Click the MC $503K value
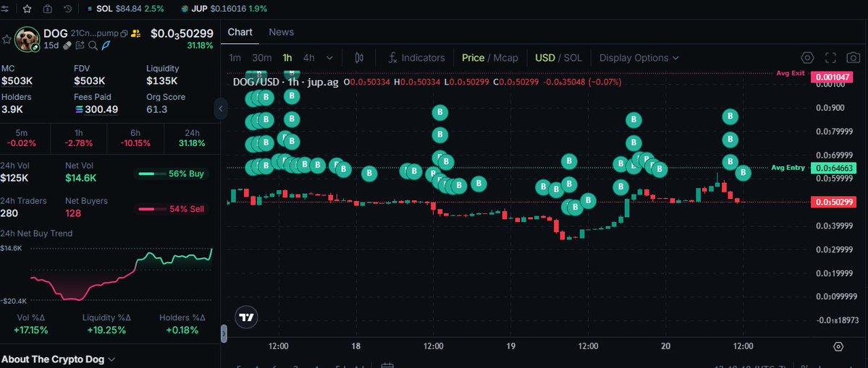The image size is (868, 368). coord(17,81)
